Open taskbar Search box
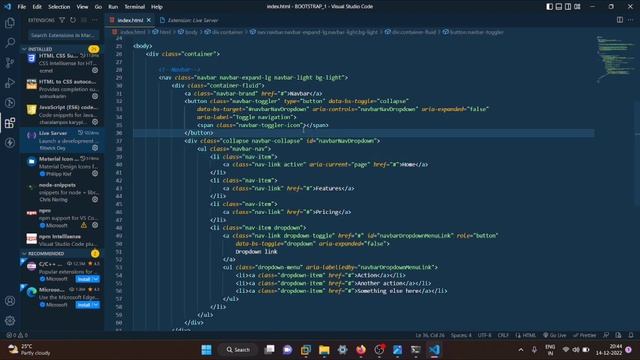This screenshot has width=640, height=360. coord(238,350)
